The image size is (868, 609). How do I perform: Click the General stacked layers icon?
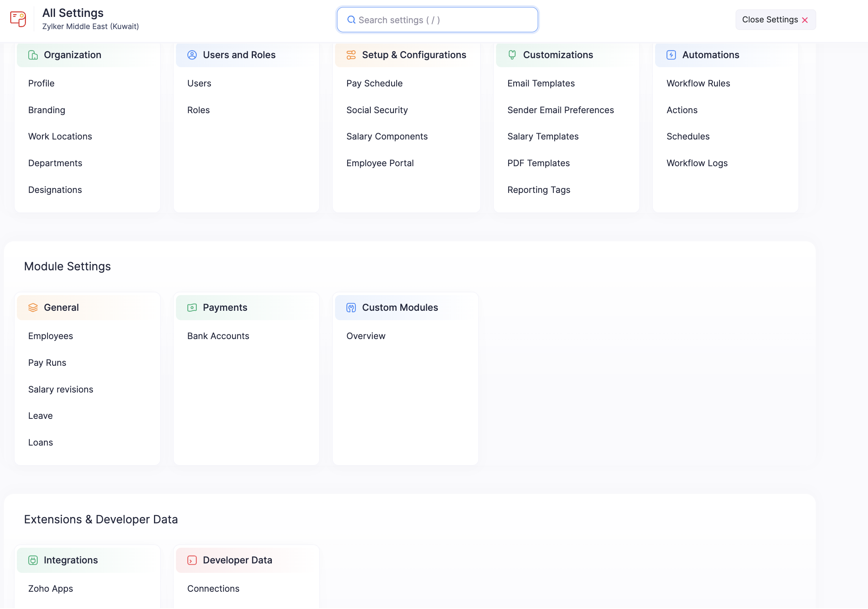click(33, 308)
